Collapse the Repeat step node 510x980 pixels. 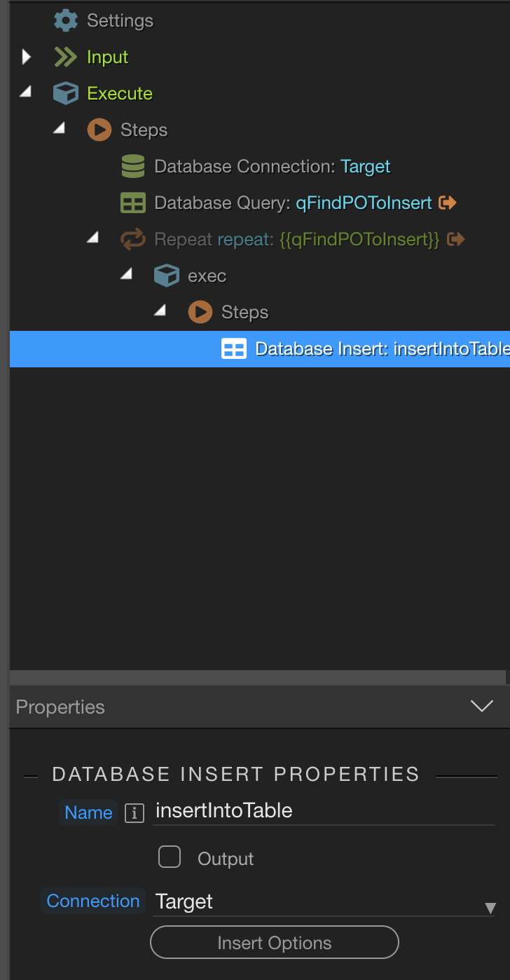click(92, 238)
